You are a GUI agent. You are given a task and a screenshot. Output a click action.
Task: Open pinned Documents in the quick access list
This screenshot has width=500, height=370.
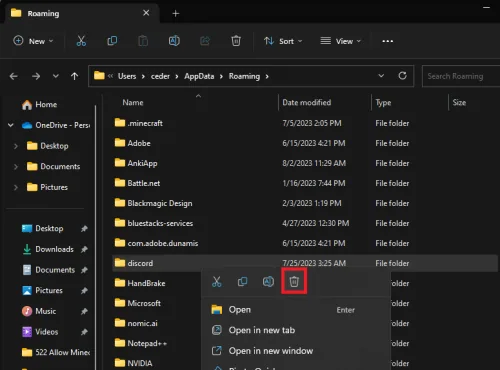(x=49, y=270)
